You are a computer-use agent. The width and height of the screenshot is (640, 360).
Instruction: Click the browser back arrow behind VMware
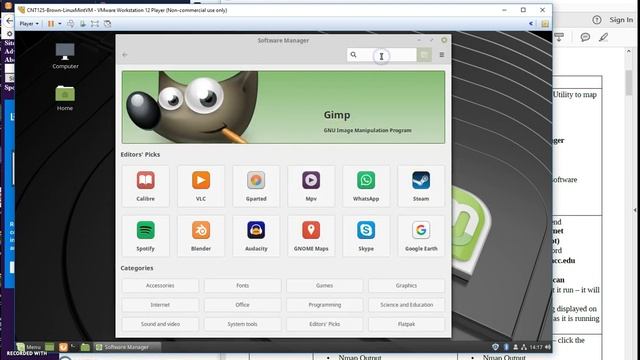[9, 20]
